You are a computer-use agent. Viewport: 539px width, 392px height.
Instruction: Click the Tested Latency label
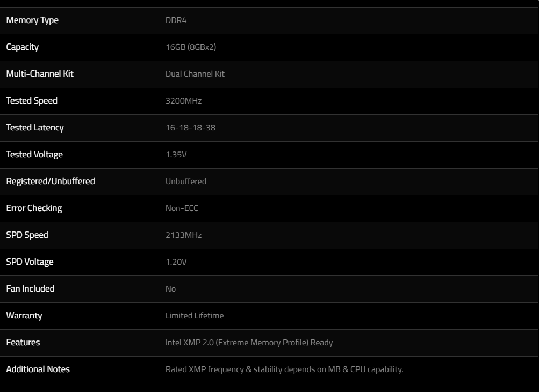point(35,127)
